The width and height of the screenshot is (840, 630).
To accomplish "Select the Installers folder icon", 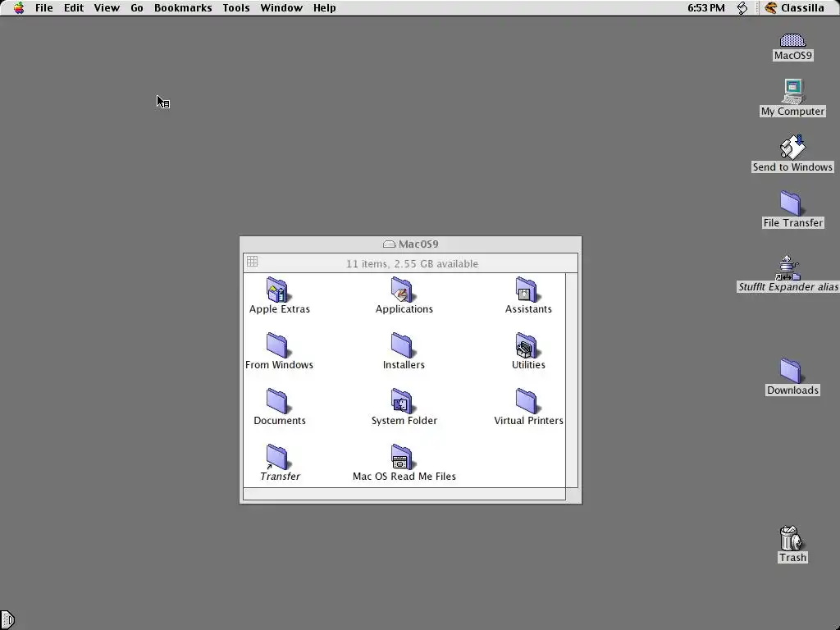I will 402,345.
